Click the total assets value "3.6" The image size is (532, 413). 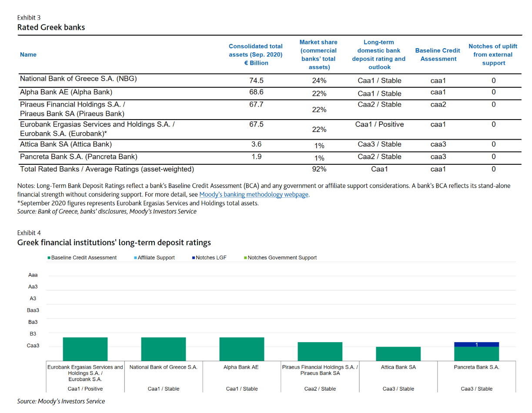point(257,144)
